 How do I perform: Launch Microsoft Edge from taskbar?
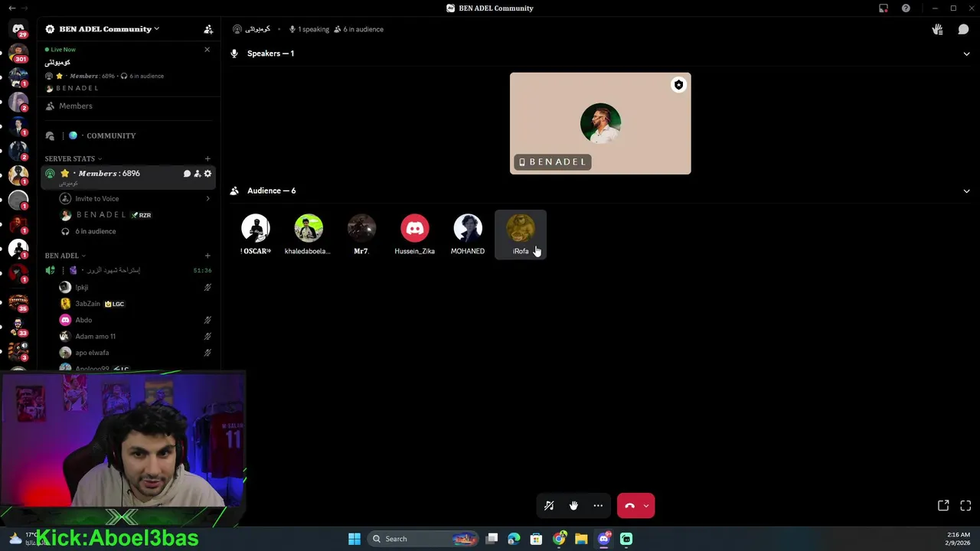(x=514, y=539)
